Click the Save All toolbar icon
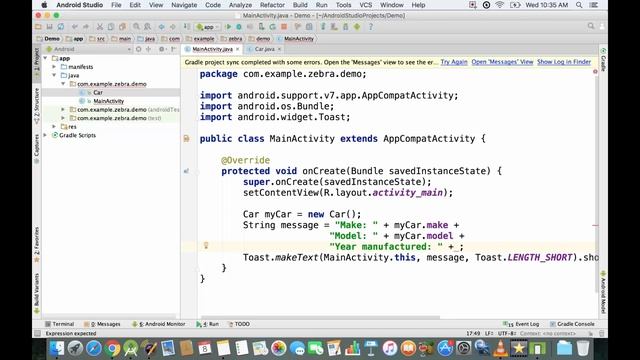Image resolution: width=640 pixels, height=360 pixels. 49,27
